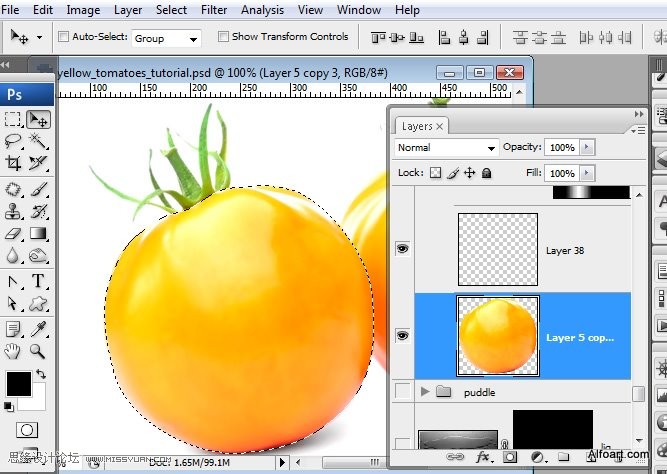Toggle lock transparent pixels
667x474 pixels.
click(x=436, y=173)
